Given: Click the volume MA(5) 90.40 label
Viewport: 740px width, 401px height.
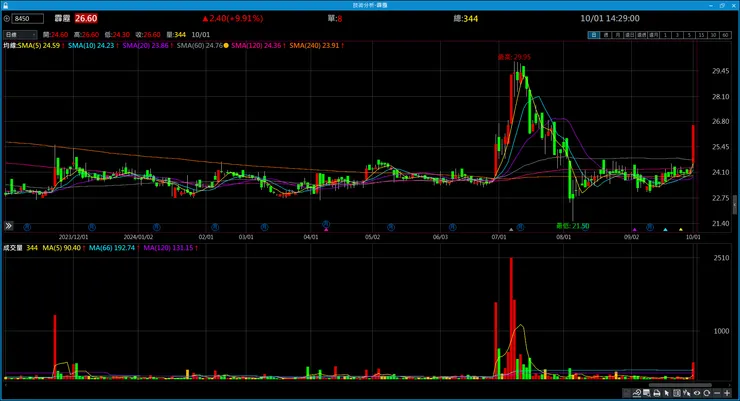Looking at the screenshot, I should 61,248.
